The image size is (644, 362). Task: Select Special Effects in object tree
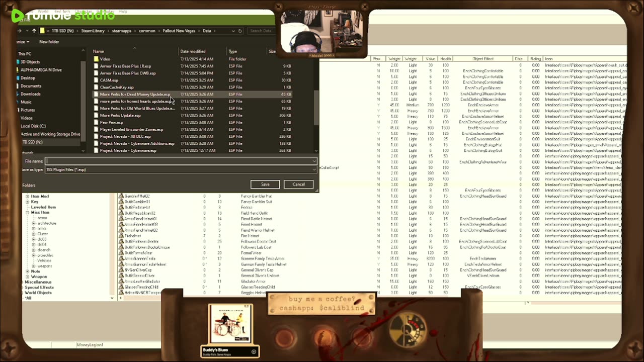tap(39, 287)
